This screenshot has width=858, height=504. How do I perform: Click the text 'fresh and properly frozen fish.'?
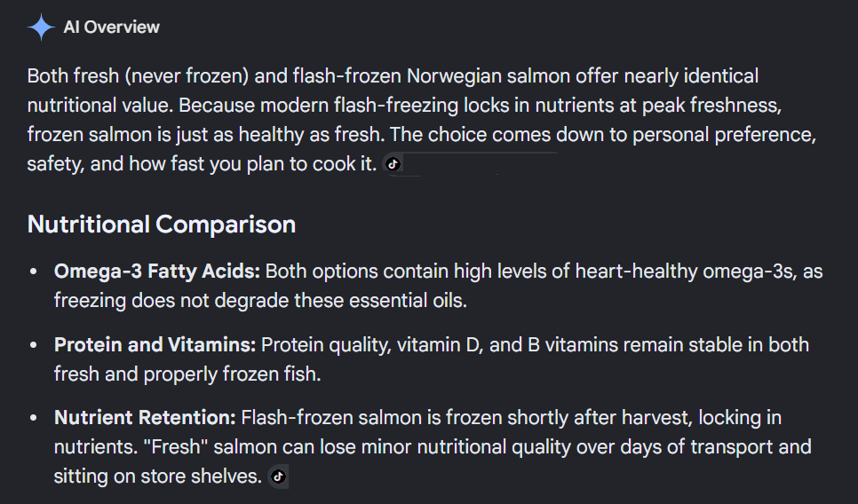point(187,374)
